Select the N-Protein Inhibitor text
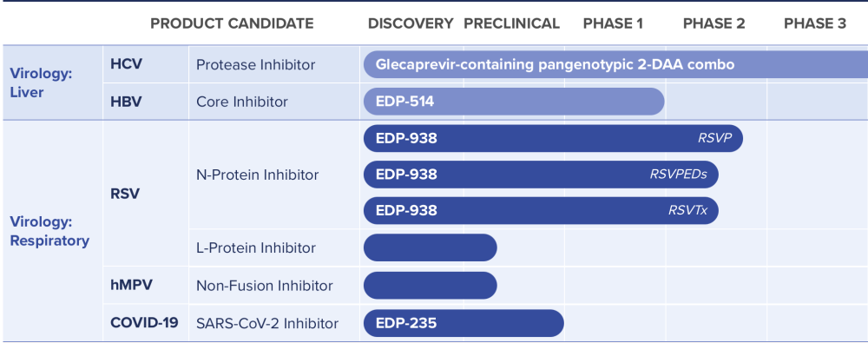Screen dimensions: 868x343 (x=258, y=175)
